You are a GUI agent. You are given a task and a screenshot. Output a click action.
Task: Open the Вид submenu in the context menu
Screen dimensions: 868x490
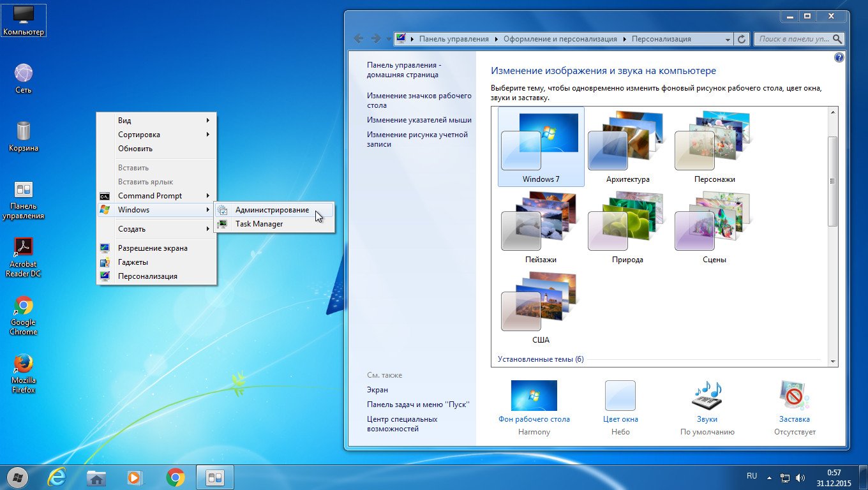tap(156, 121)
